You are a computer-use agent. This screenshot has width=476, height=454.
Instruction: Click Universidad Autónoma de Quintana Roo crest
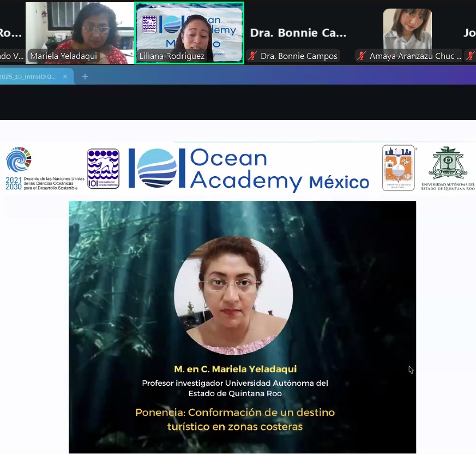(447, 164)
